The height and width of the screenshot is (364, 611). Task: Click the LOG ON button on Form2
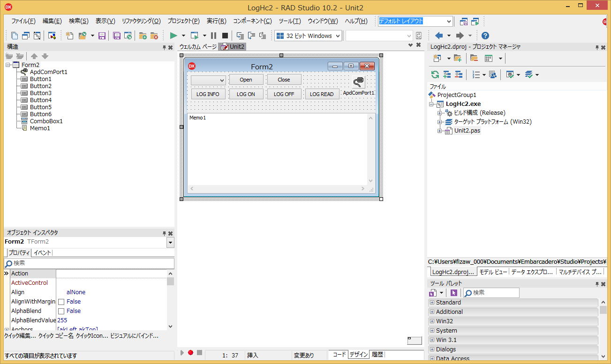point(246,94)
